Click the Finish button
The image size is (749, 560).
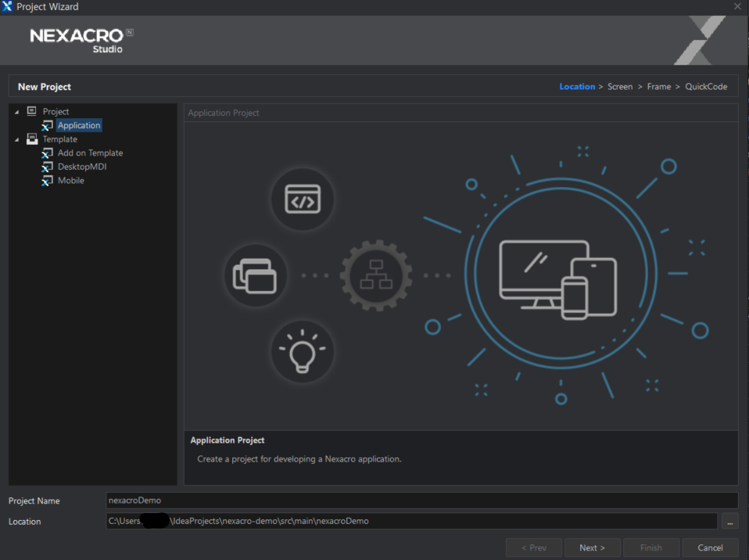pyautogui.click(x=651, y=547)
